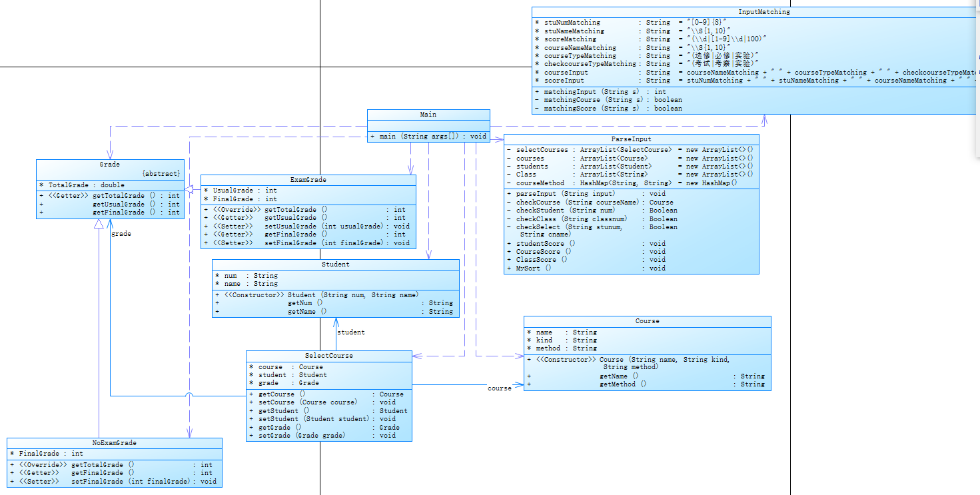Select the checkClass (String classnum) operation

[x=592, y=219]
